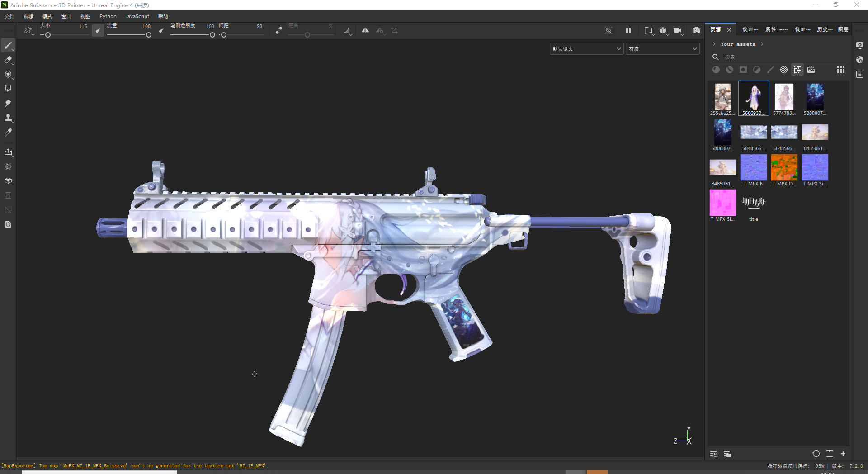Filter assets by smart materials icon
This screenshot has width=868, height=474.
coord(730,70)
